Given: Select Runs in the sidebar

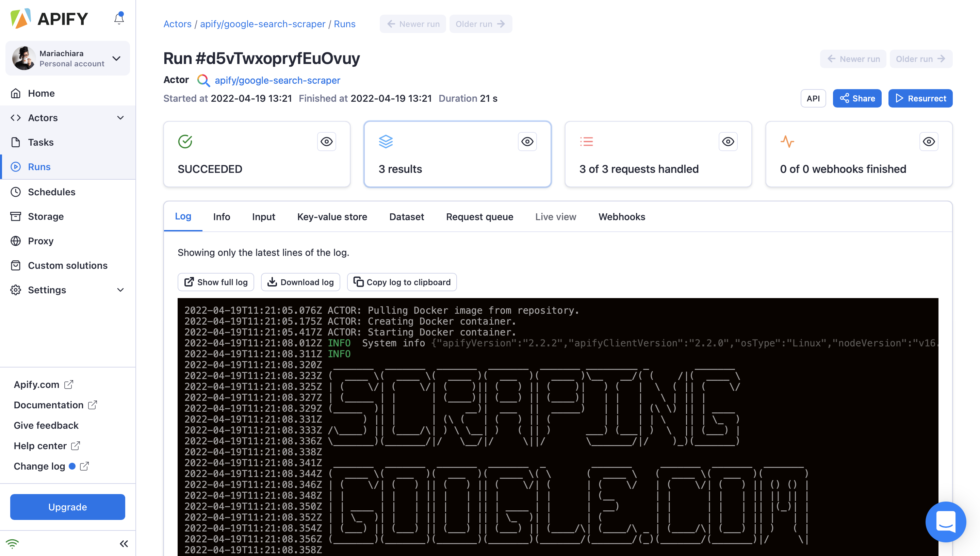Looking at the screenshot, I should point(68,167).
